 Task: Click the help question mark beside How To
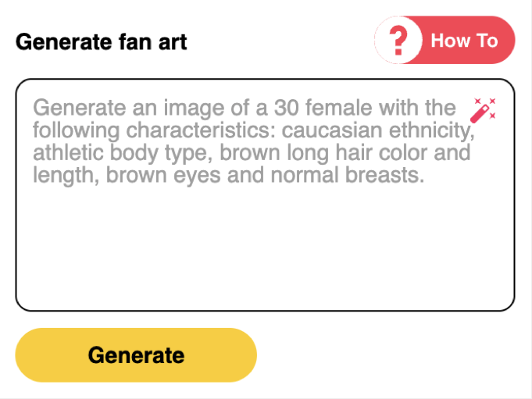point(399,41)
